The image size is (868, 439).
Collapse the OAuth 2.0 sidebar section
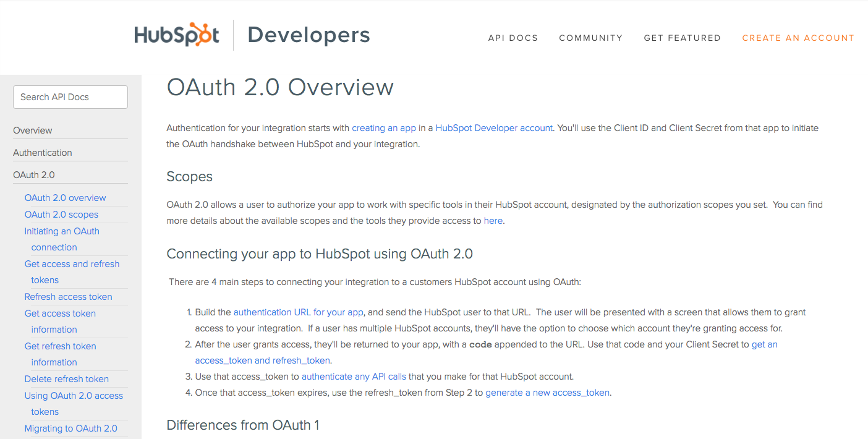pos(34,175)
